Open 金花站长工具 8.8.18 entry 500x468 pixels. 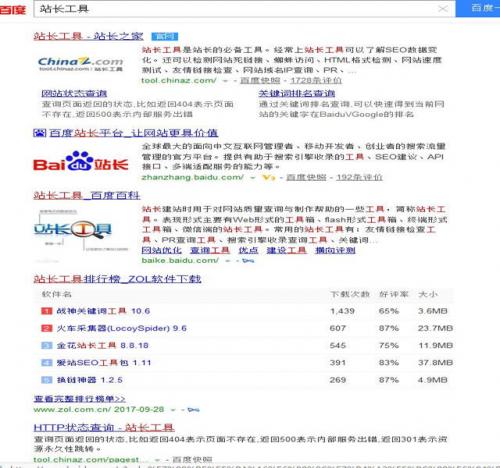coord(102,345)
